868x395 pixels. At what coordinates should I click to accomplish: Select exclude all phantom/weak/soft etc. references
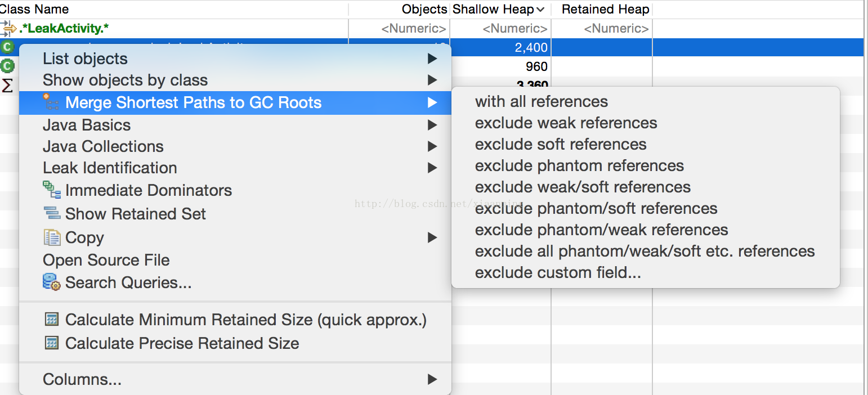pos(645,251)
